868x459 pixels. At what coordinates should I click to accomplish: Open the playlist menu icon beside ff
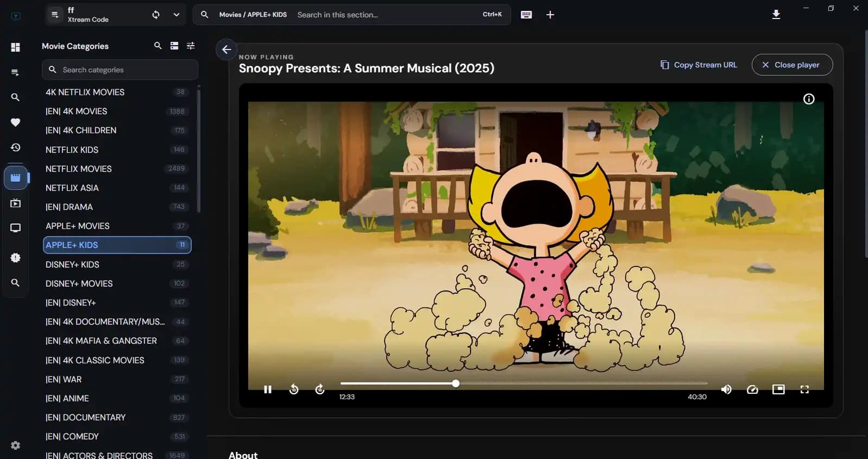[x=55, y=15]
